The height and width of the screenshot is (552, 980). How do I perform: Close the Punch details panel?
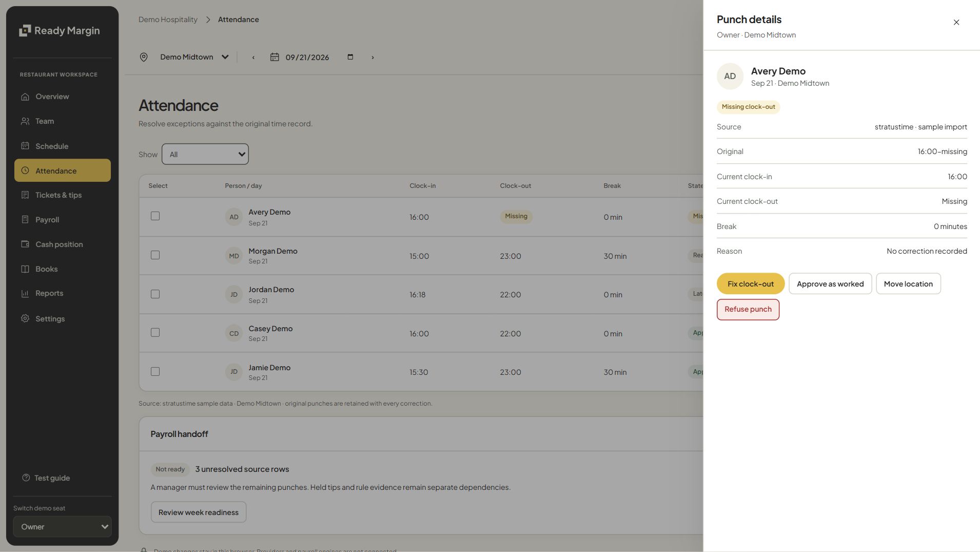pos(956,22)
